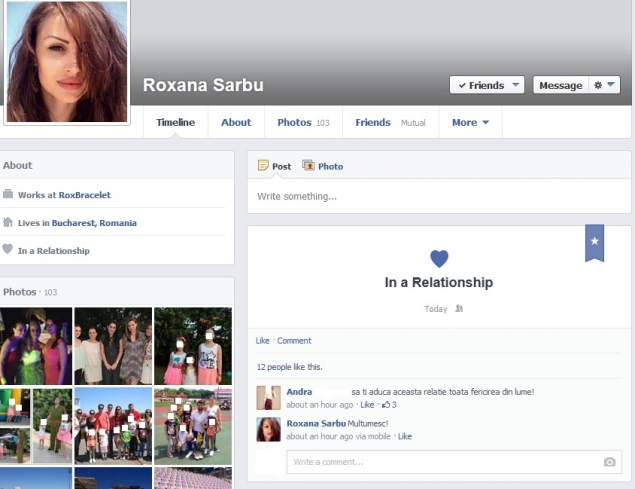Screen dimensions: 635x489
Task: Click the blue heart relationship icon
Action: coord(439,258)
